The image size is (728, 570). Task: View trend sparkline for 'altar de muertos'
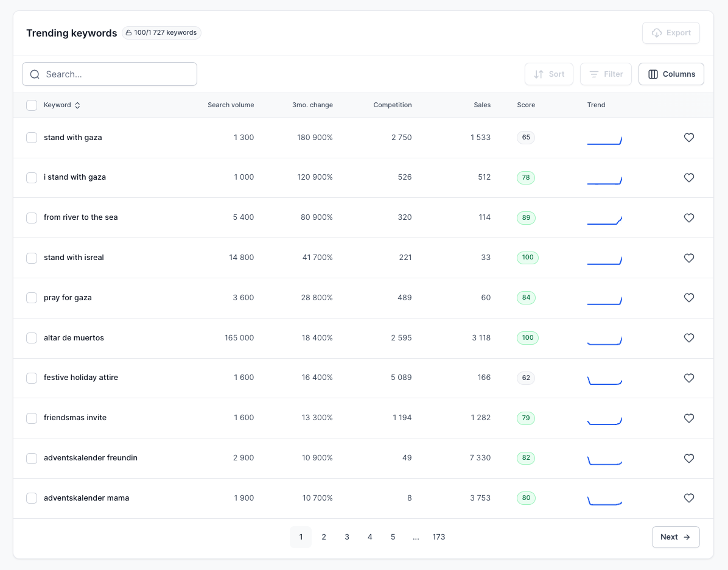click(x=604, y=340)
